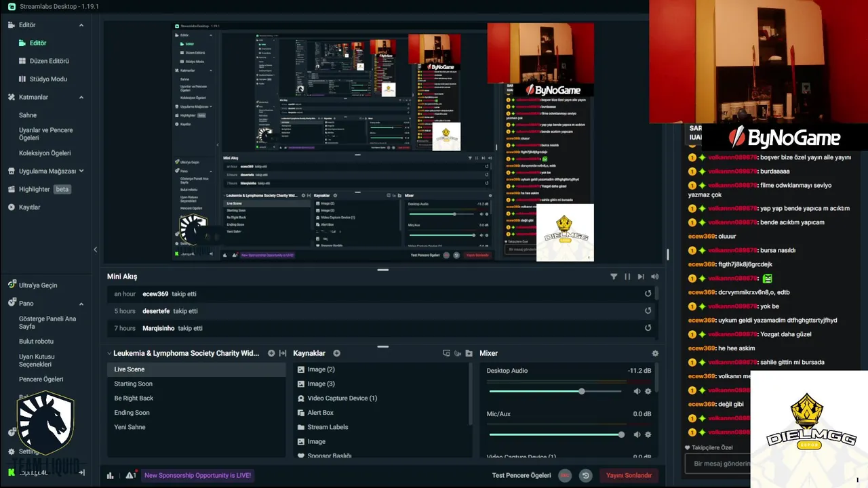Select the Live Scene scene
868x488 pixels.
pyautogui.click(x=196, y=369)
